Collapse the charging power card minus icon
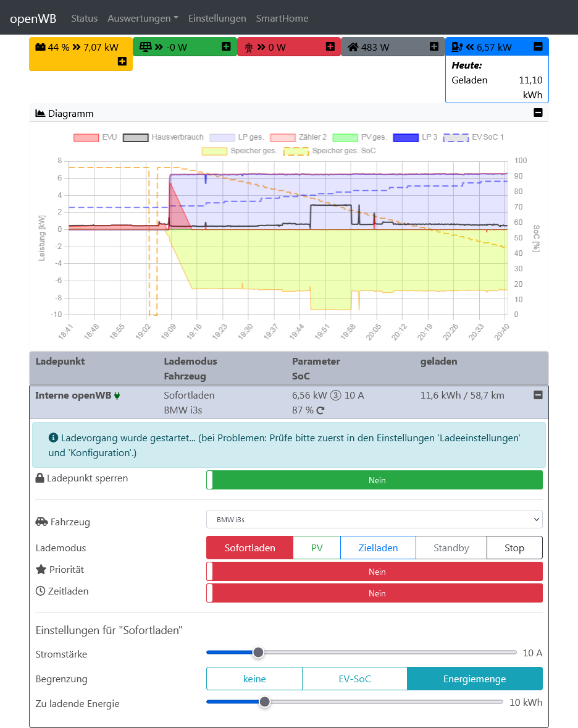 538,46
